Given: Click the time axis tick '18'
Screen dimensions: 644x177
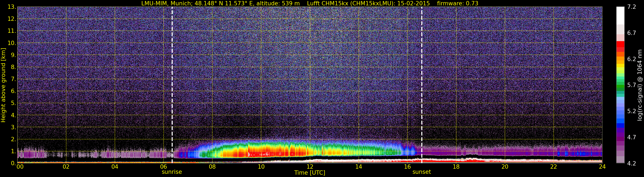Looking at the screenshot, I should pos(456,167).
